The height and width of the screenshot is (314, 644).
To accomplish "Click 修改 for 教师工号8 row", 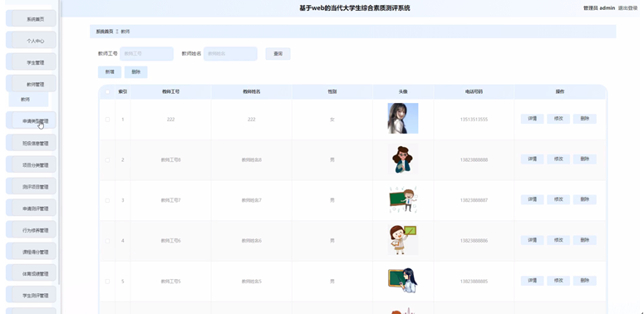I will [558, 159].
